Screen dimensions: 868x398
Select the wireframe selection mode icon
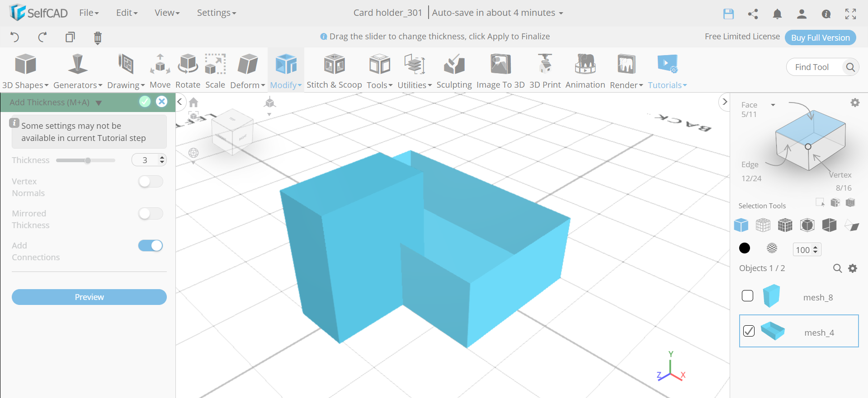(763, 225)
